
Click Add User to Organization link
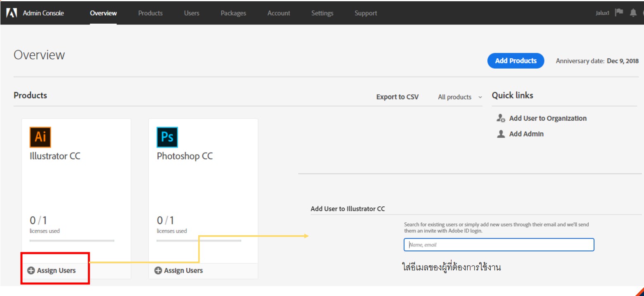[x=548, y=118]
